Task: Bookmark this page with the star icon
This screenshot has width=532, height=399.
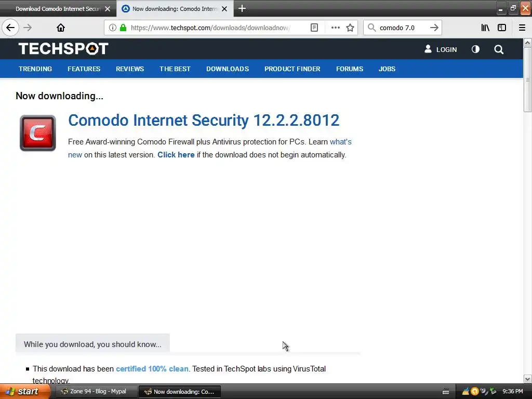Action: pos(350,28)
